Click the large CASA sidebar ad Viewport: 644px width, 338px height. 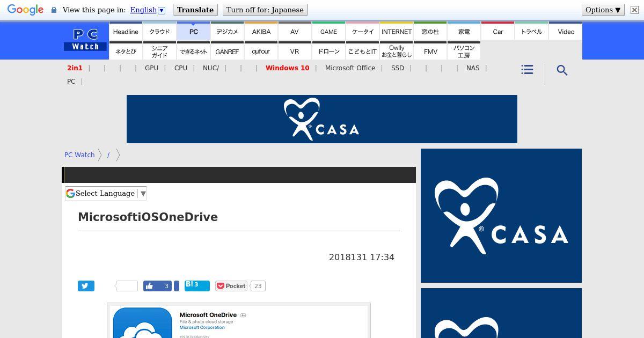point(501,216)
